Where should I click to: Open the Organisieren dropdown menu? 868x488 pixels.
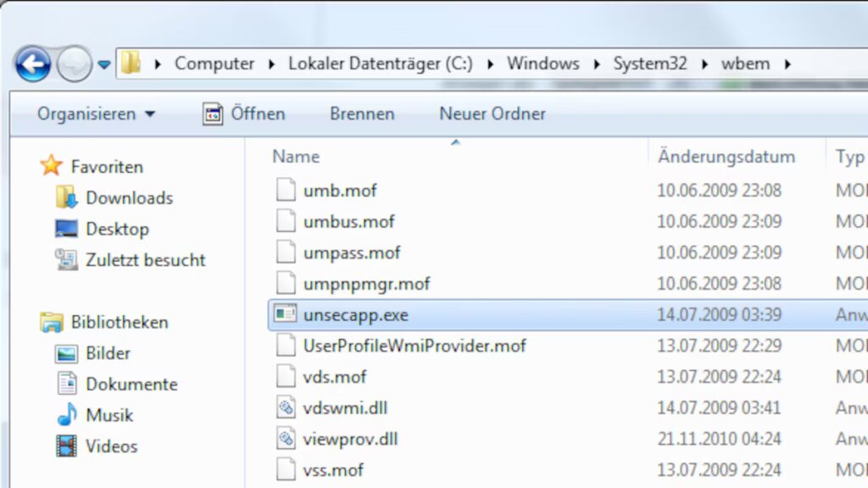pos(93,114)
